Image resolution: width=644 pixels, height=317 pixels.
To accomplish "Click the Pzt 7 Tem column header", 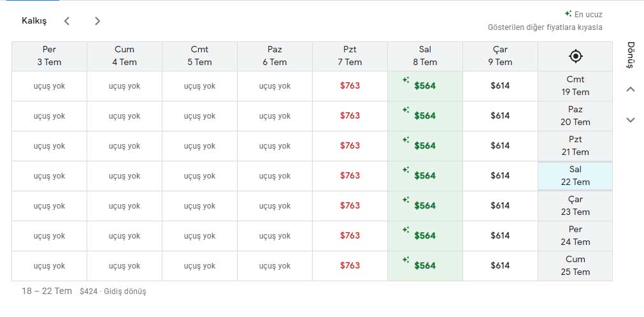I will (x=350, y=56).
